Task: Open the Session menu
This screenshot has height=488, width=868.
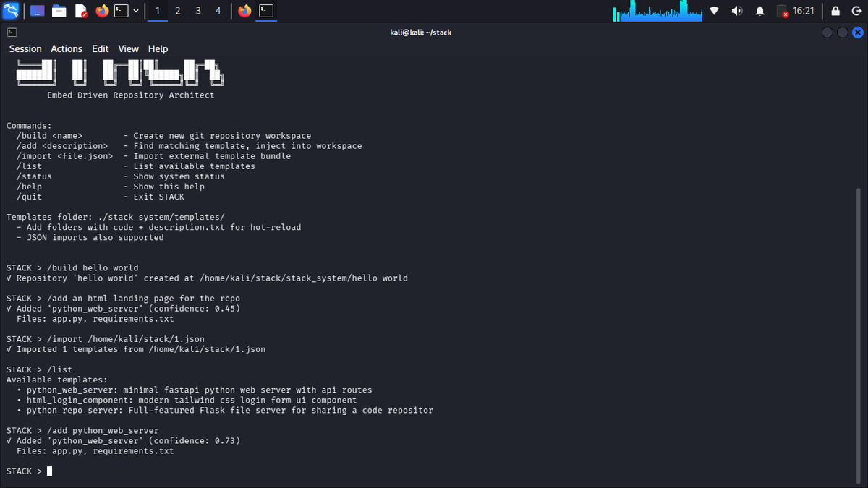Action: pos(25,48)
